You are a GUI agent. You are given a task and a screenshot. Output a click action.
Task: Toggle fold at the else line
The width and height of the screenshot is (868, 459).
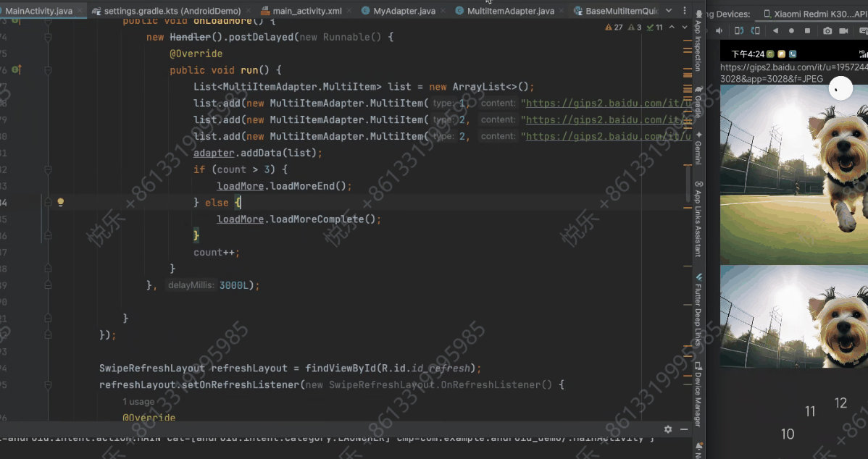(48, 203)
